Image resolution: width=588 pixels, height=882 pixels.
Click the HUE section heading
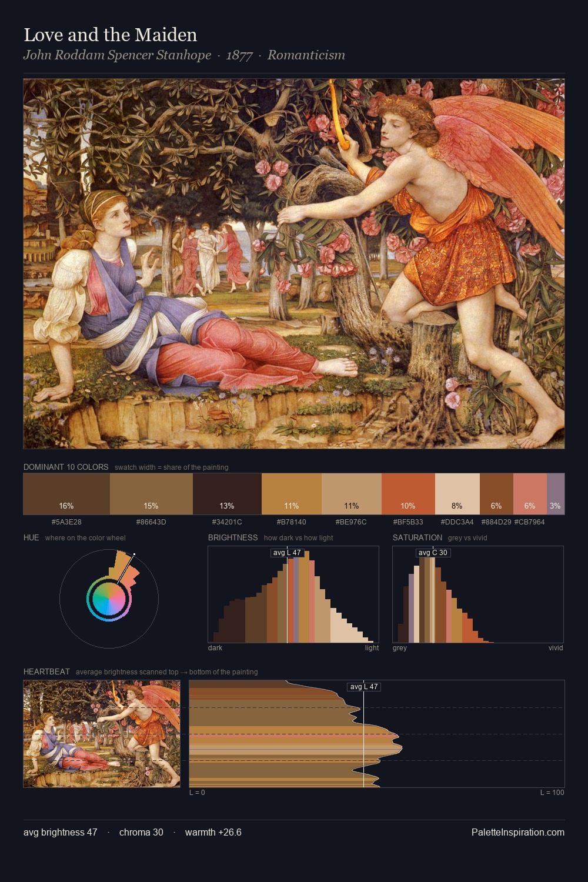[31, 537]
